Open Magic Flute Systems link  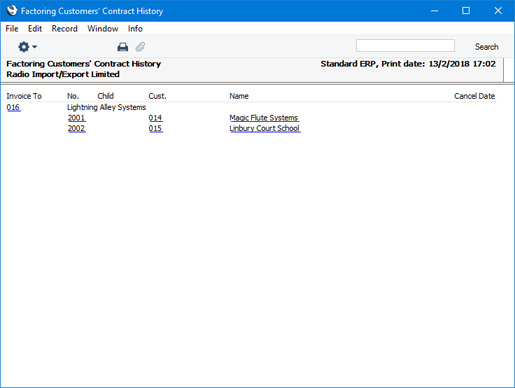(x=264, y=118)
